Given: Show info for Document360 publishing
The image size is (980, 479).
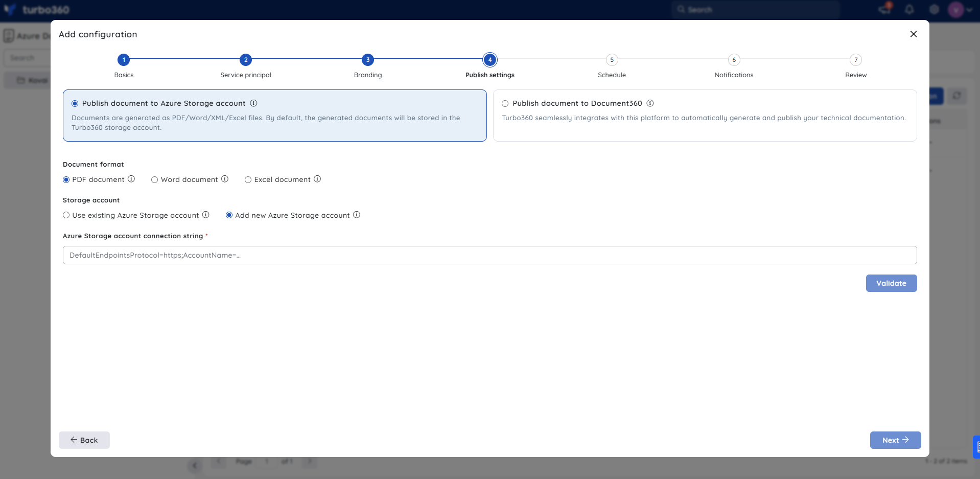Looking at the screenshot, I should pos(650,103).
